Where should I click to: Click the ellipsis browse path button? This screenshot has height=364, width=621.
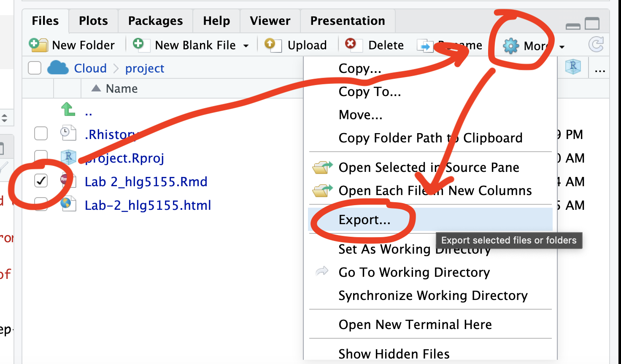[600, 69]
